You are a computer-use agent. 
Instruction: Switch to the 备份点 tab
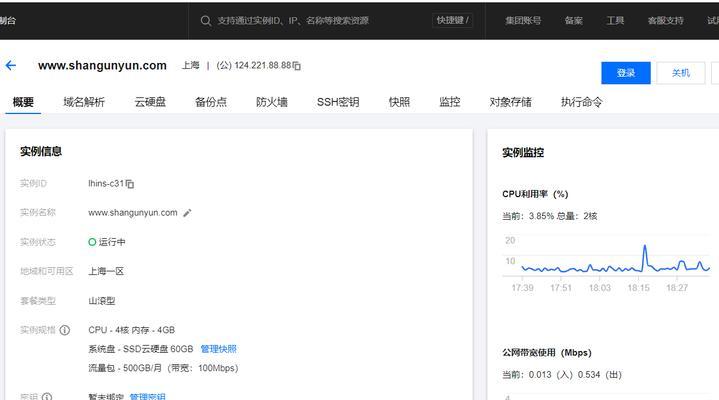211,102
